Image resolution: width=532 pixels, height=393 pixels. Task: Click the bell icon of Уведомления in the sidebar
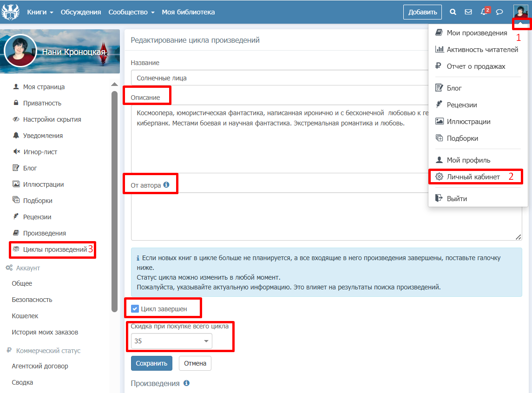16,135
